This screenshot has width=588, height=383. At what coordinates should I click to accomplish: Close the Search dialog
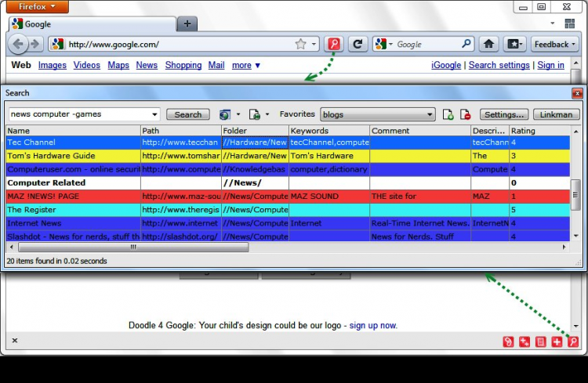click(x=577, y=93)
